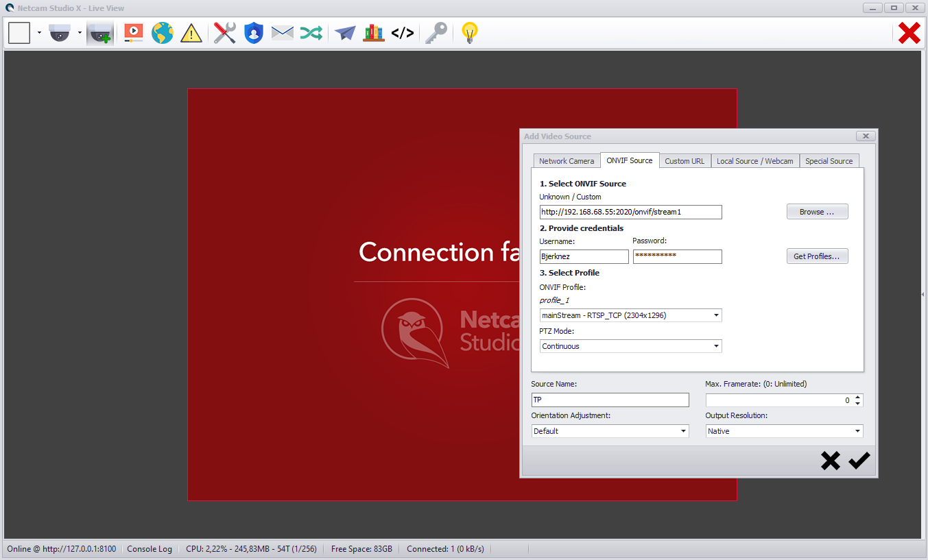Viewport: 928px width, 560px height.
Task: Increase Max. Framerate with up arrow
Action: 858,397
